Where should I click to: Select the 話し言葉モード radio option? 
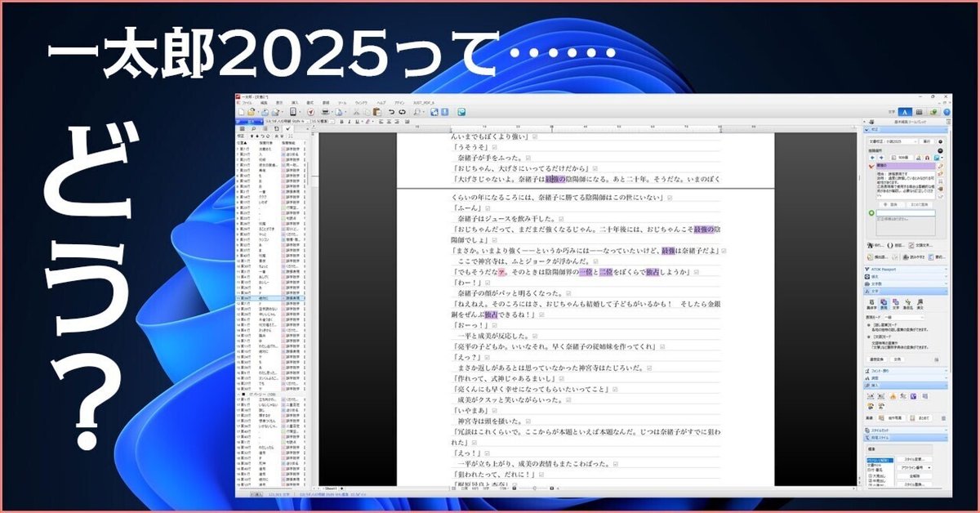(x=868, y=325)
